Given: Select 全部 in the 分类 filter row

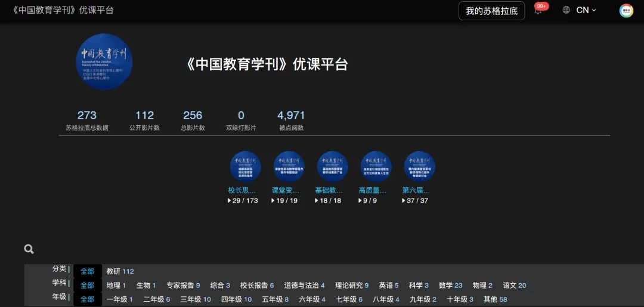Looking at the screenshot, I should [87, 271].
